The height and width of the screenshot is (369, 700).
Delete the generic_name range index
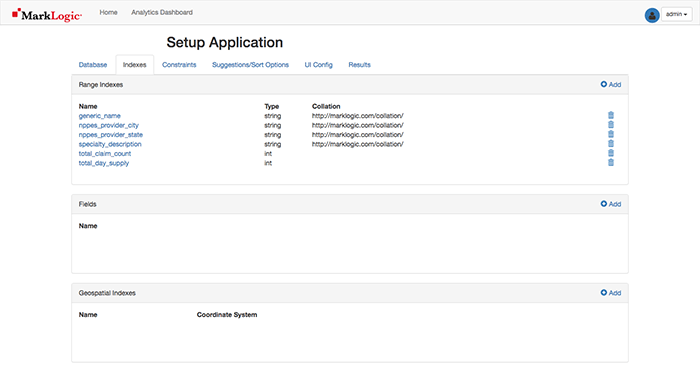tap(611, 115)
